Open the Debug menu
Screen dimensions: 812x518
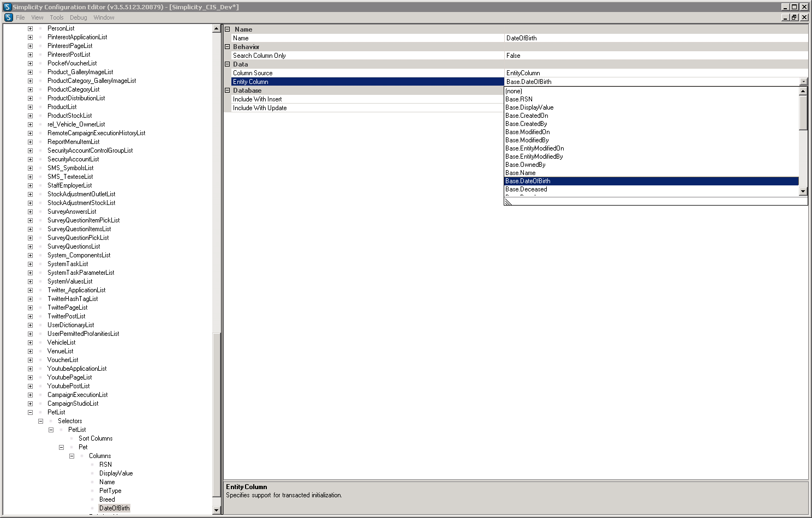pos(79,17)
